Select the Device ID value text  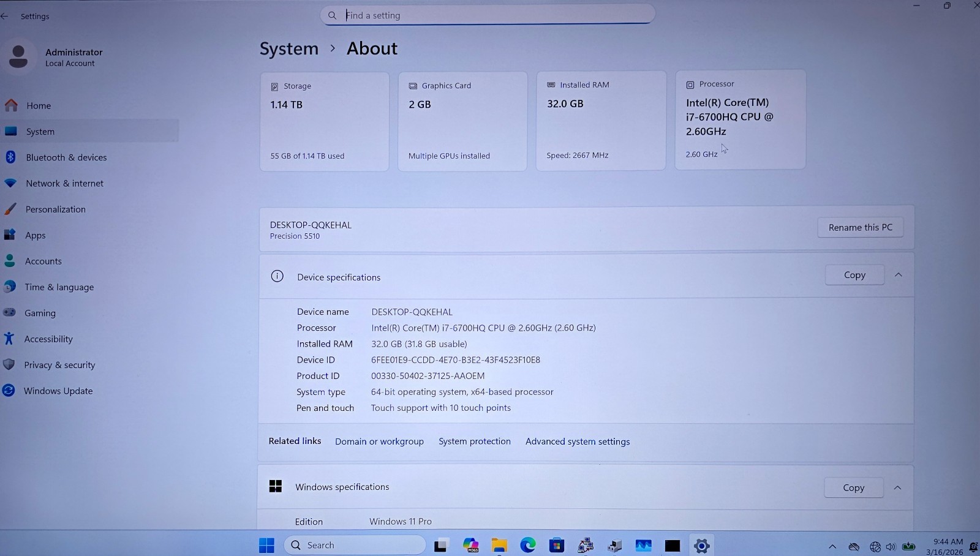(x=456, y=360)
